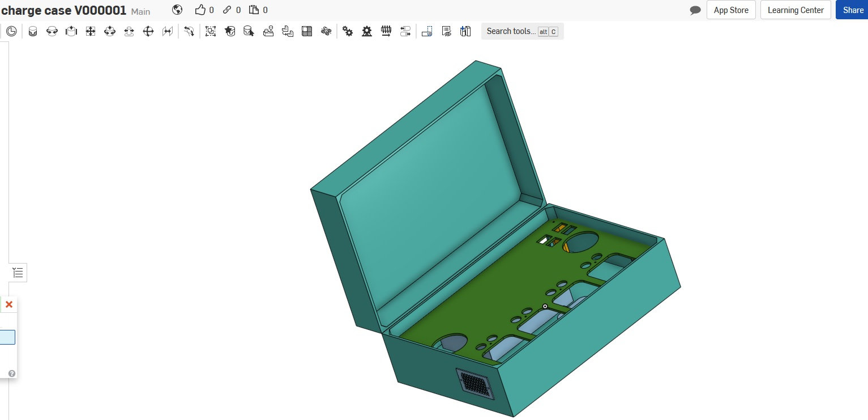Click the Rack and pinion relation icon
This screenshot has width=868, height=420.
click(x=367, y=32)
